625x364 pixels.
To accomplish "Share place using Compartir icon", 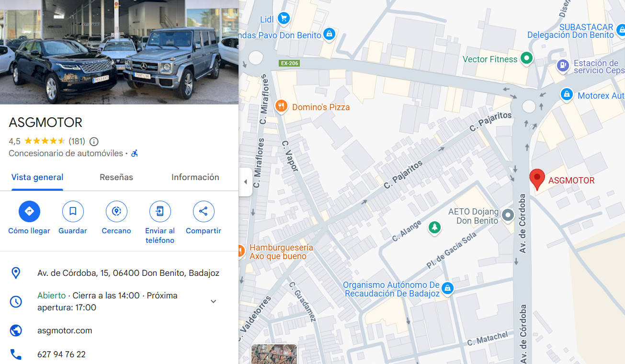I will (204, 211).
